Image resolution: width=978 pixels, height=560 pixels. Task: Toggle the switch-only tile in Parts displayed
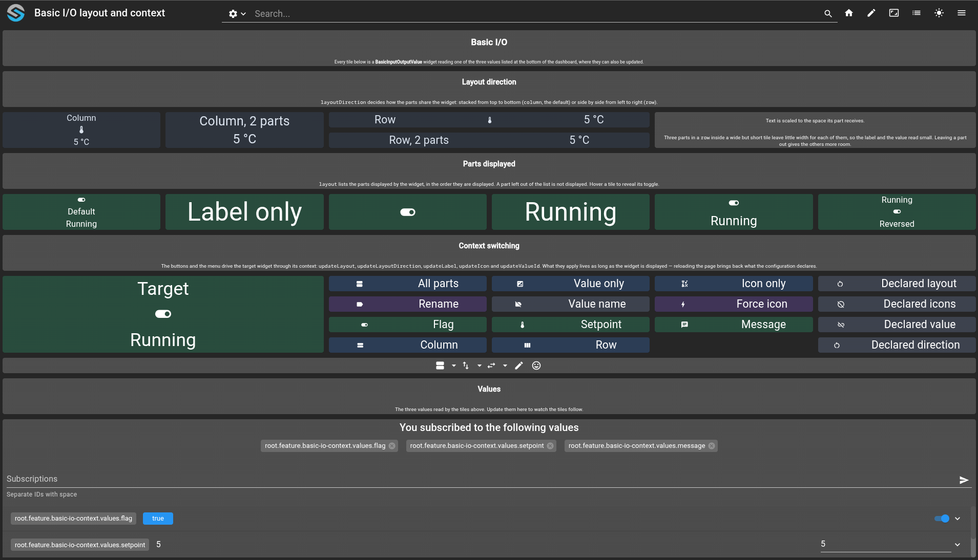point(408,212)
